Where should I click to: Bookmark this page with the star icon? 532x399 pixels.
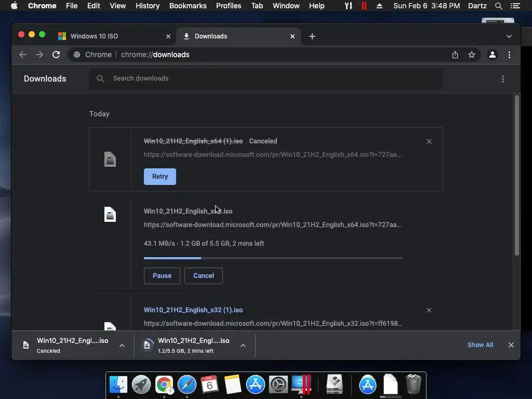[x=472, y=55]
